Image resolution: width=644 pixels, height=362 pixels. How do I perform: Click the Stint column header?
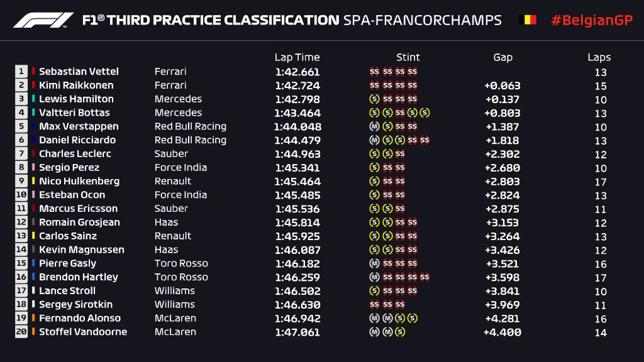(x=408, y=57)
